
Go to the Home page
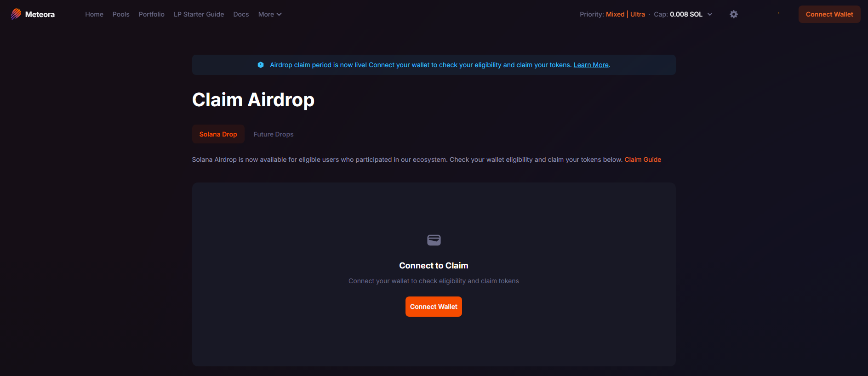[94, 14]
